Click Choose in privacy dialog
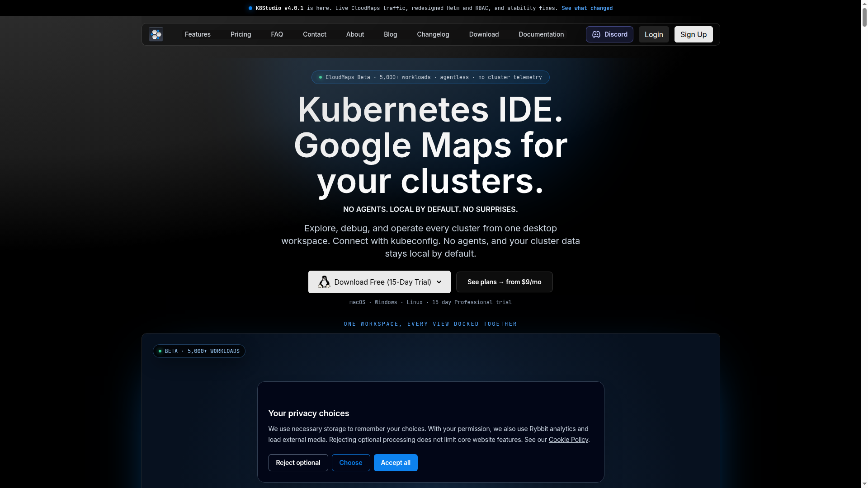Image resolution: width=868 pixels, height=488 pixels. tap(351, 463)
